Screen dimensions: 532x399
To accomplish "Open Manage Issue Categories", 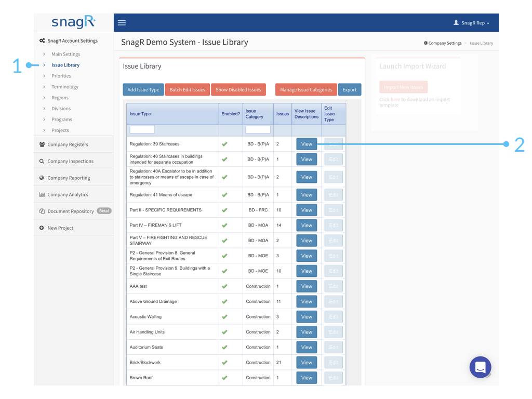I will [x=306, y=89].
